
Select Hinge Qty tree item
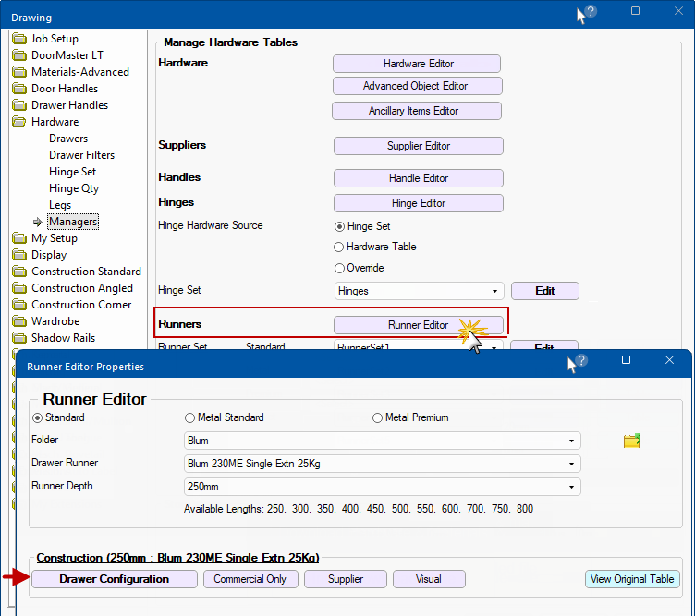tap(74, 188)
